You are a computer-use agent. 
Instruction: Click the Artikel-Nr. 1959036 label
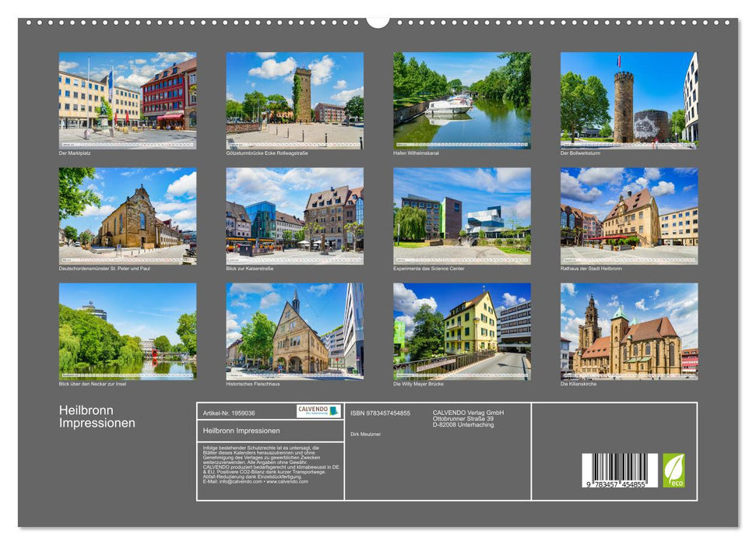pyautogui.click(x=229, y=413)
